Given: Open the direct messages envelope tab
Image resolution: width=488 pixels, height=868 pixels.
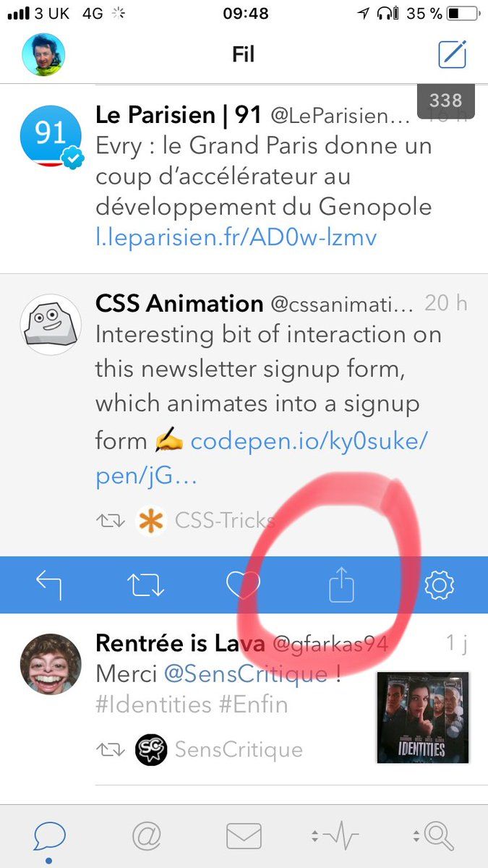Looking at the screenshot, I should (x=244, y=837).
